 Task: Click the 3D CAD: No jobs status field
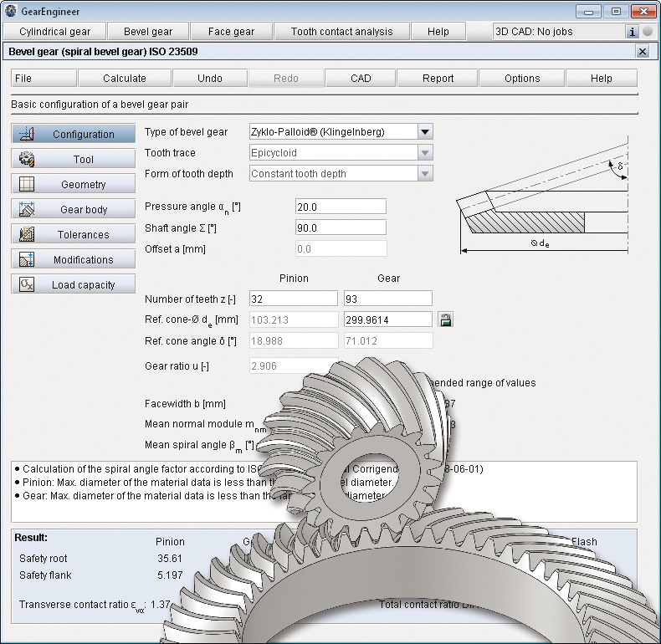coord(559,32)
